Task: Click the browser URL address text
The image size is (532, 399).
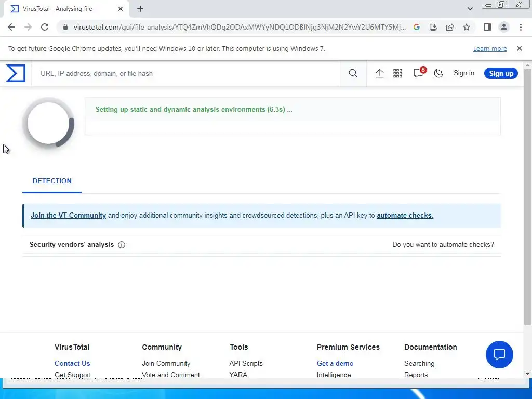Action: pos(240,27)
